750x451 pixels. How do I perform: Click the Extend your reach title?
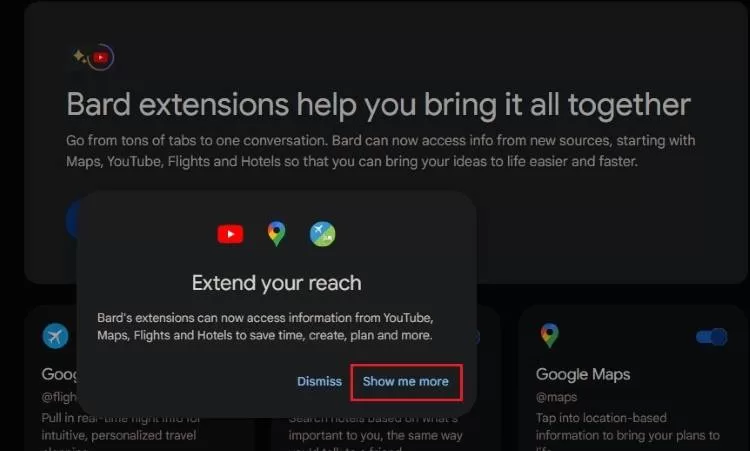pos(276,283)
